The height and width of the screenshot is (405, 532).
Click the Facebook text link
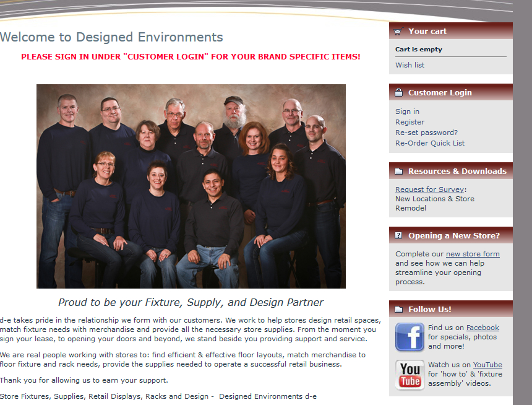[483, 328]
